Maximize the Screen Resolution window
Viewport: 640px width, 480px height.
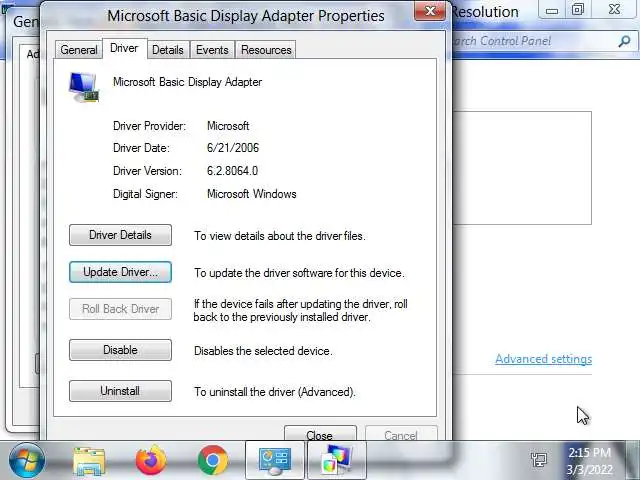[578, 10]
